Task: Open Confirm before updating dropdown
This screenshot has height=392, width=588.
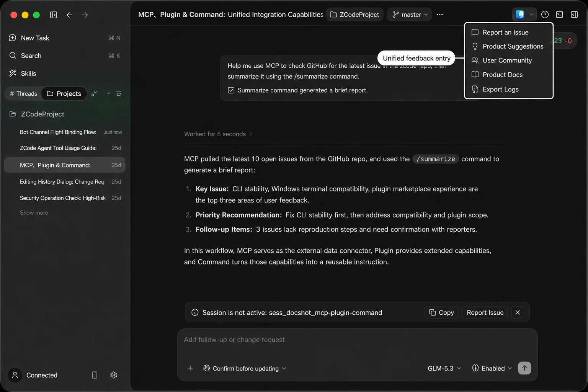Action: pos(245,368)
